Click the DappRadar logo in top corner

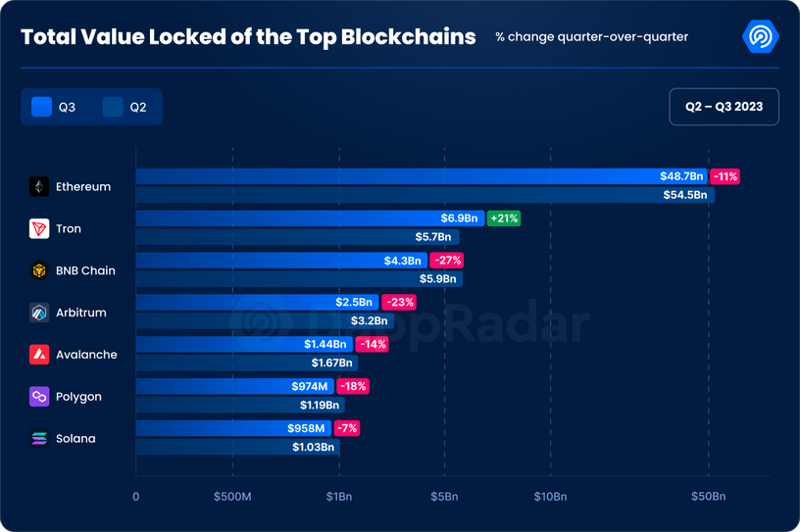coord(761,37)
